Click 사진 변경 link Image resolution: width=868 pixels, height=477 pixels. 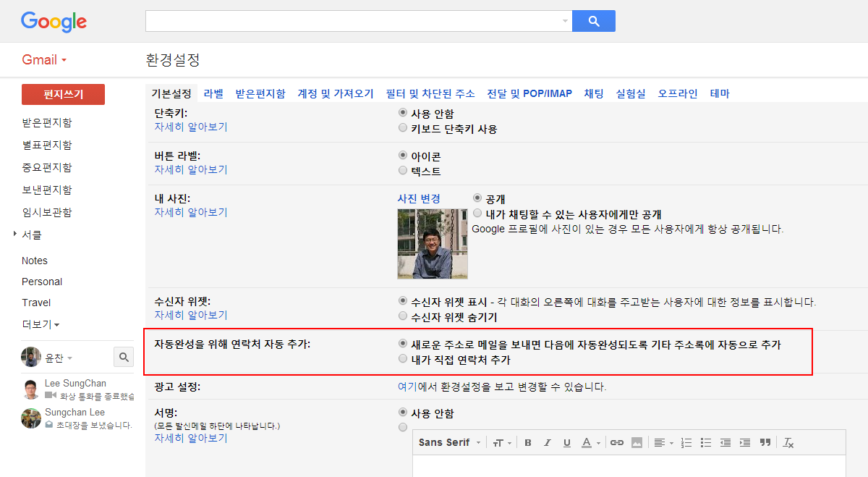point(419,198)
